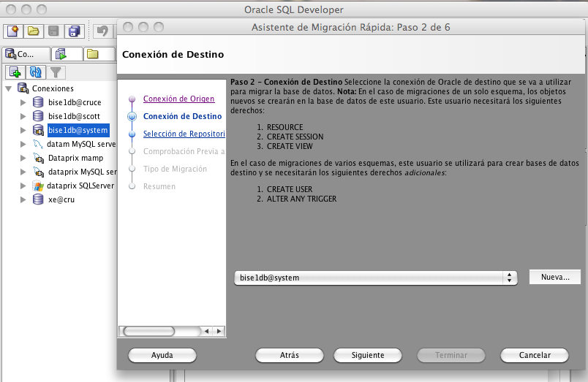Click the bise1db@system database icon
The height and width of the screenshot is (382, 588).
38,130
